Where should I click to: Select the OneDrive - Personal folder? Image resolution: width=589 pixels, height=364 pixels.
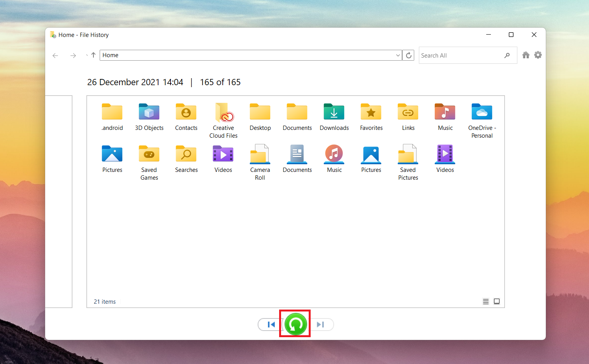point(482,112)
